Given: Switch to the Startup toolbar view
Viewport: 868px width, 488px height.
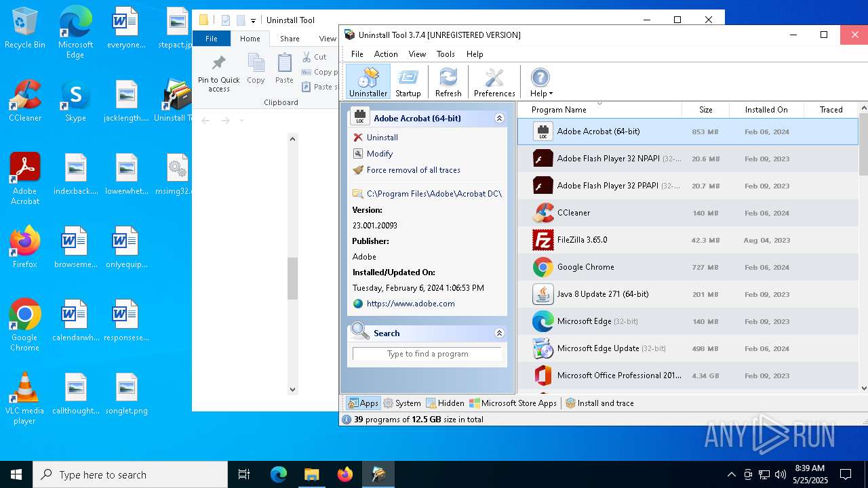Looking at the screenshot, I should point(408,82).
